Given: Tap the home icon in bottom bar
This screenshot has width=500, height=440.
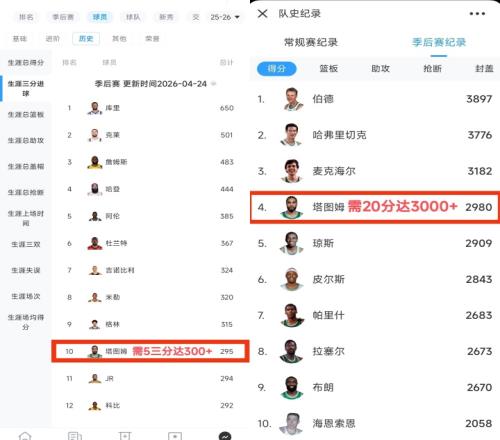Looking at the screenshot, I should (25, 436).
